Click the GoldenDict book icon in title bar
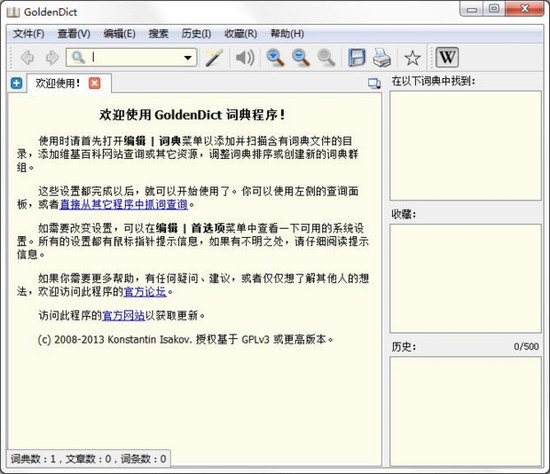Screen dimensions: 550x474 tap(13, 12)
